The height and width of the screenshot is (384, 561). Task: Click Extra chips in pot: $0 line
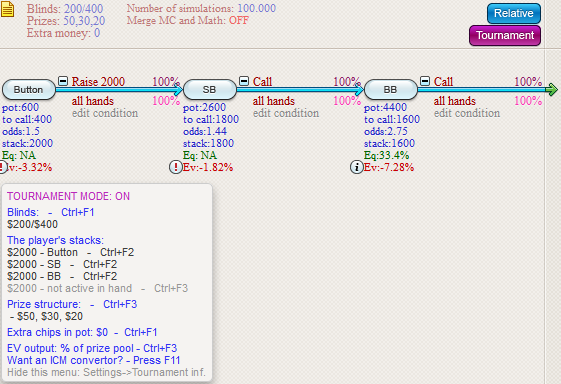pos(82,332)
